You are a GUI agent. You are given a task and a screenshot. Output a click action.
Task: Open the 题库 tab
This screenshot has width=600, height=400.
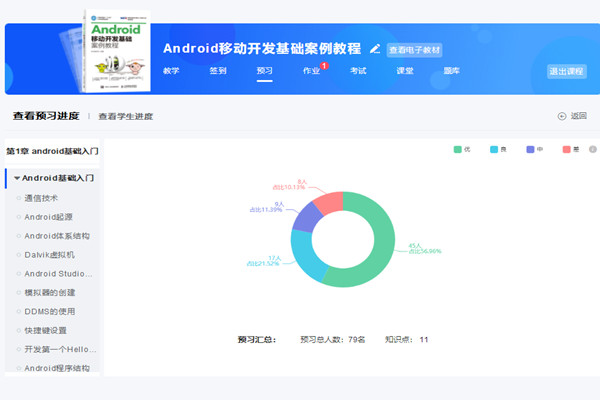451,71
